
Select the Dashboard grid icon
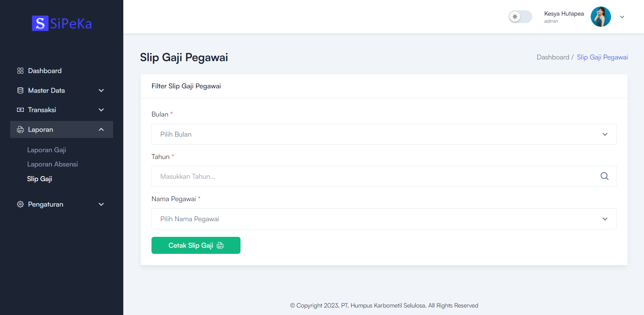20,70
